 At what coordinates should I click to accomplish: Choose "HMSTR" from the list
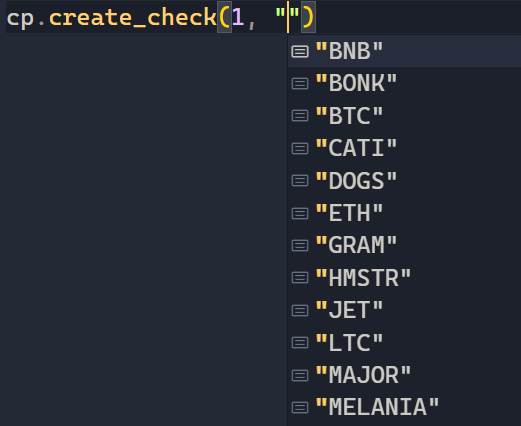(404, 278)
